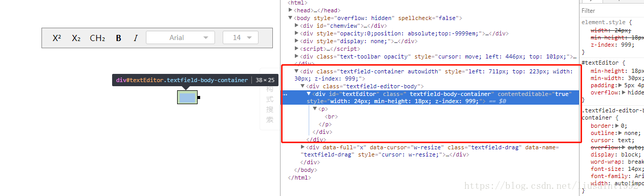Click the font-family declaration
The height and width of the screenshot is (196, 644).
click(x=617, y=176)
